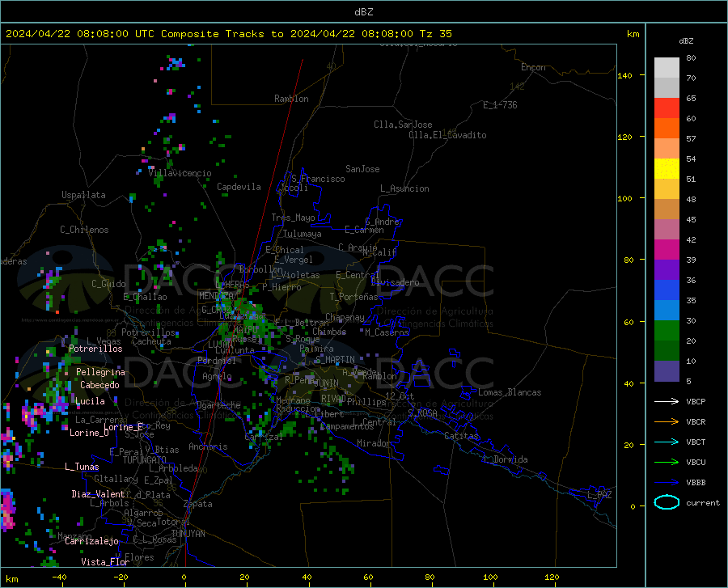The height and width of the screenshot is (588, 728).
Task: Click the Encon place label
Action: (x=533, y=67)
